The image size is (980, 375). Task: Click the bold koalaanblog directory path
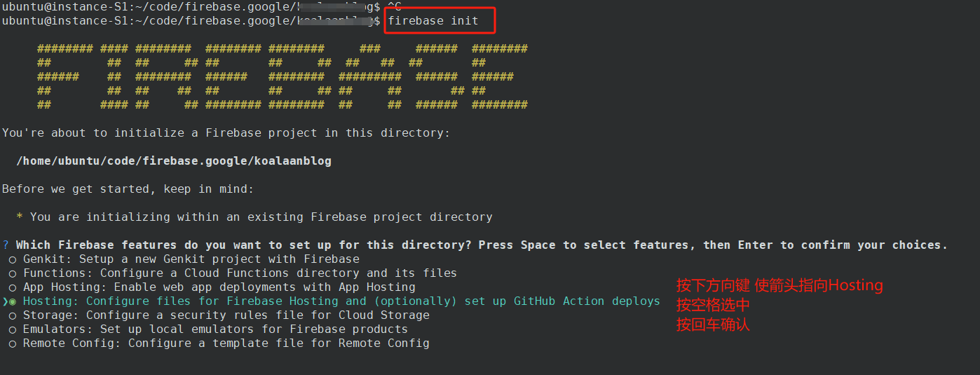pos(174,161)
